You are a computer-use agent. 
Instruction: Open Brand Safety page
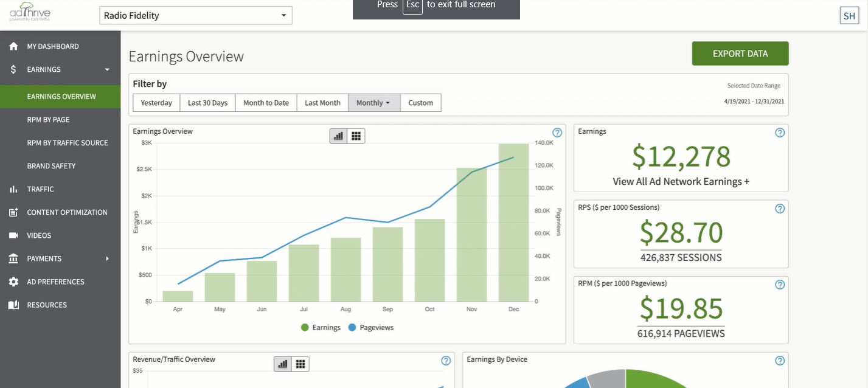click(51, 166)
